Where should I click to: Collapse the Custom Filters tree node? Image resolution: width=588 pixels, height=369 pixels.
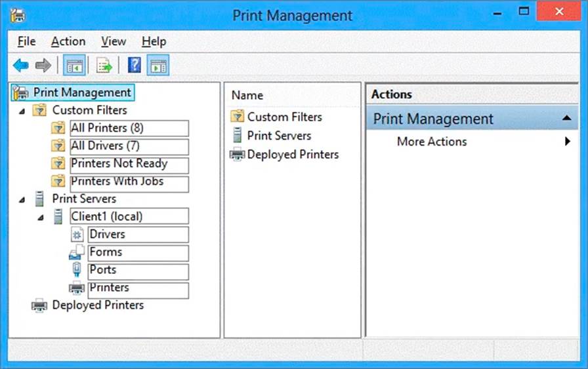pyautogui.click(x=22, y=111)
